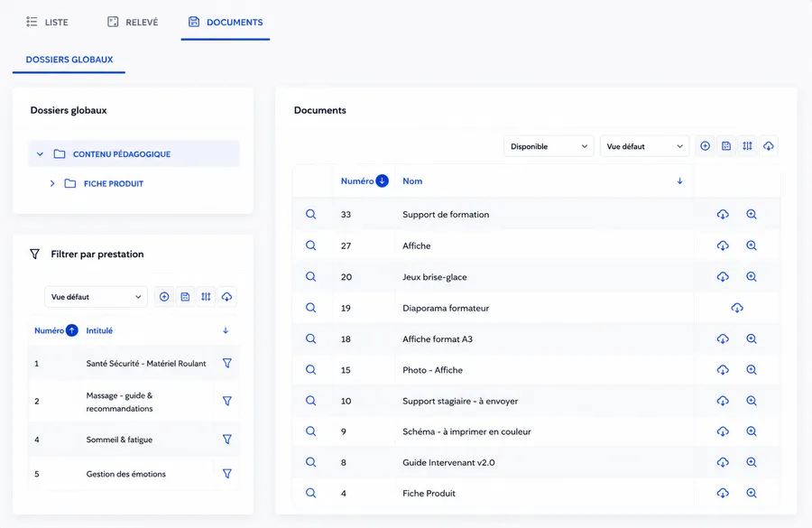Open the DOSSIERS GLOBAUX sub-tab
This screenshot has height=528, width=812.
tap(69, 60)
